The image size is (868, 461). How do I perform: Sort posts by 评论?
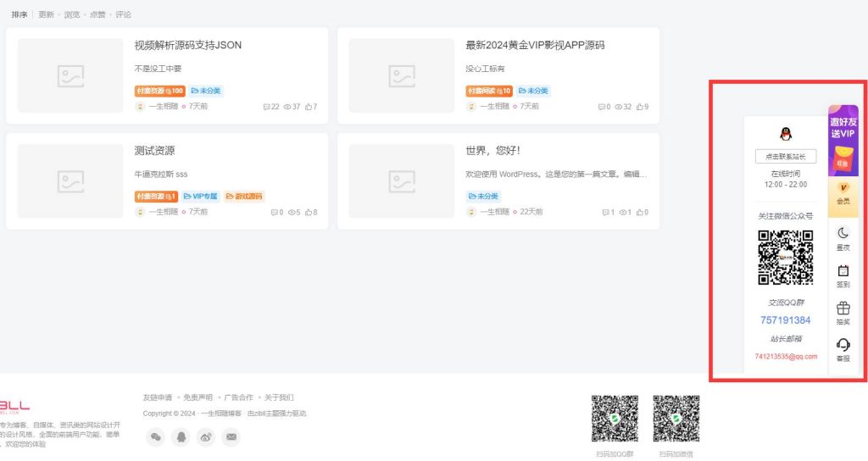124,14
